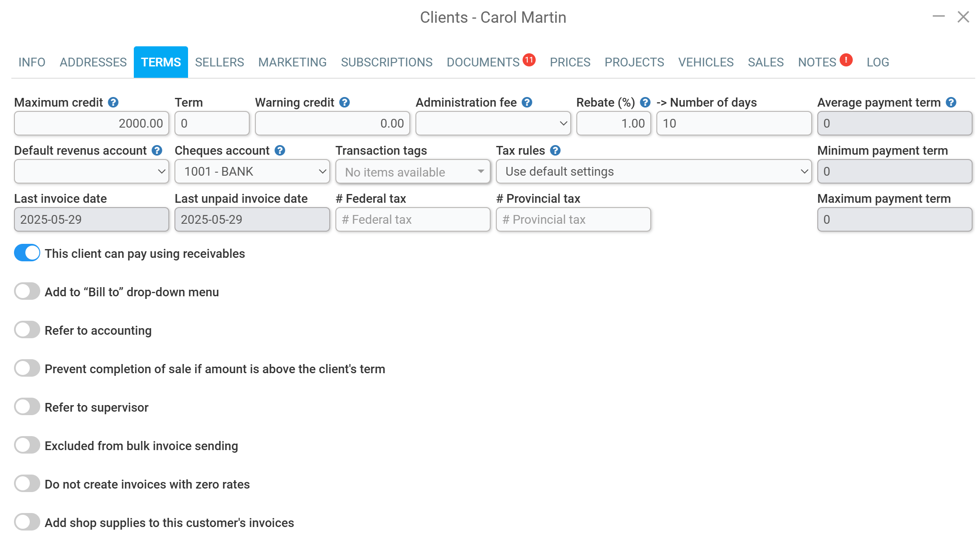Click Default revenus account help icon
980x534 pixels.
pos(157,150)
